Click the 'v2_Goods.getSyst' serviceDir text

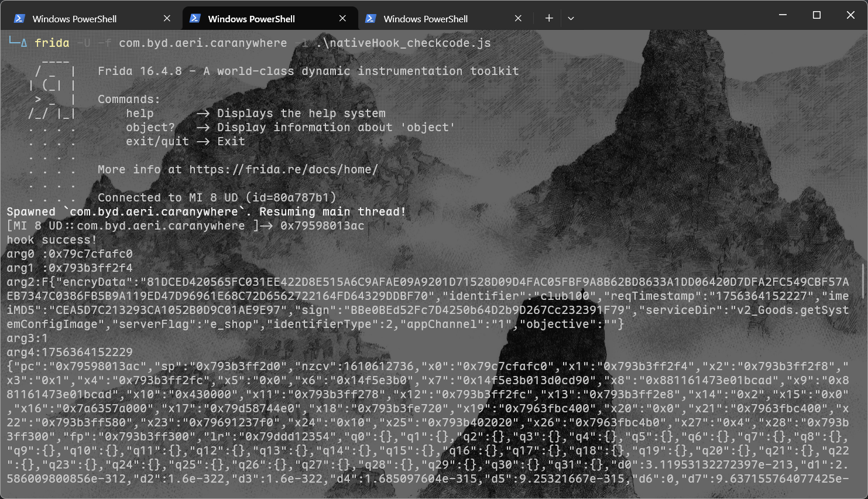[x=792, y=310]
